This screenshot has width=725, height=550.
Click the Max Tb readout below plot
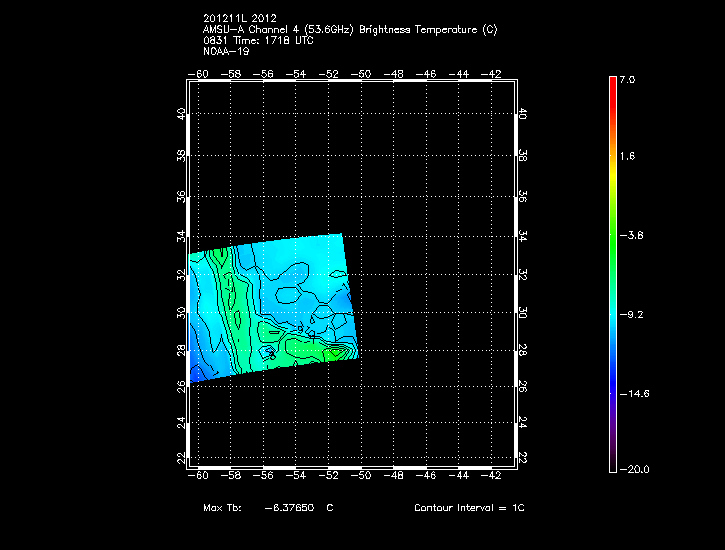coord(267,508)
